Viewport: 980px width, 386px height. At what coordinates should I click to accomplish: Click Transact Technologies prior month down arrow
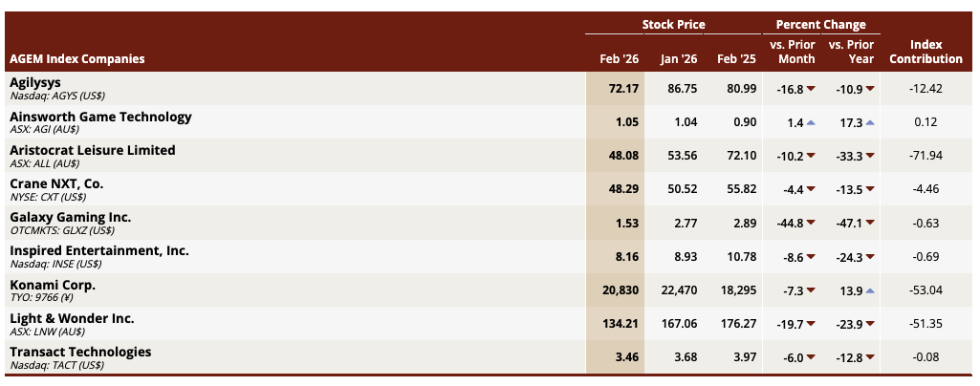point(811,358)
